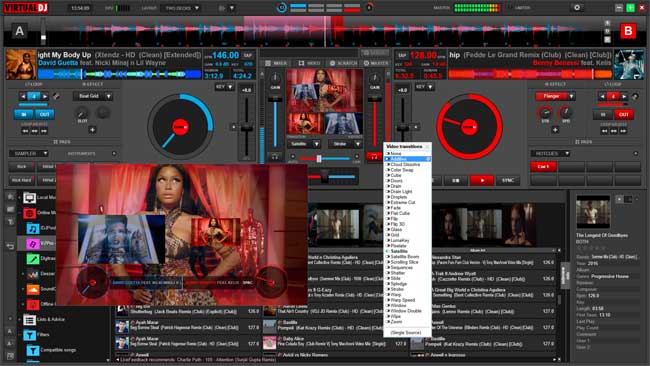
Task: Halve loop with right deck left arrow
Action: [x=602, y=97]
